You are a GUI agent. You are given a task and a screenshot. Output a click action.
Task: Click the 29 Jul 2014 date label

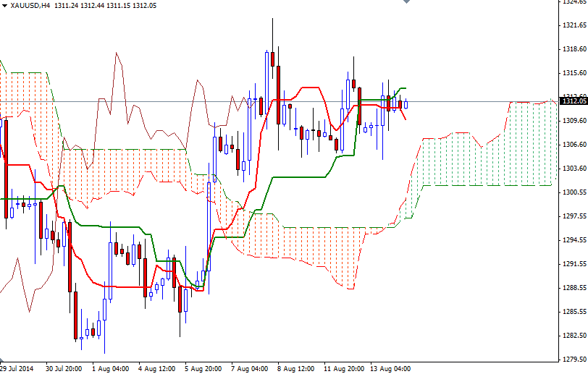tap(17, 369)
